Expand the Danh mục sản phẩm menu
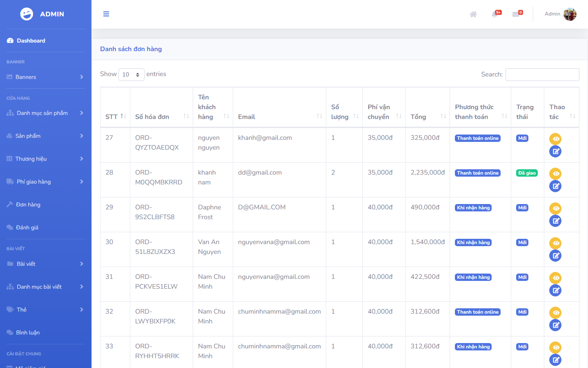588x368 pixels. tap(46, 113)
